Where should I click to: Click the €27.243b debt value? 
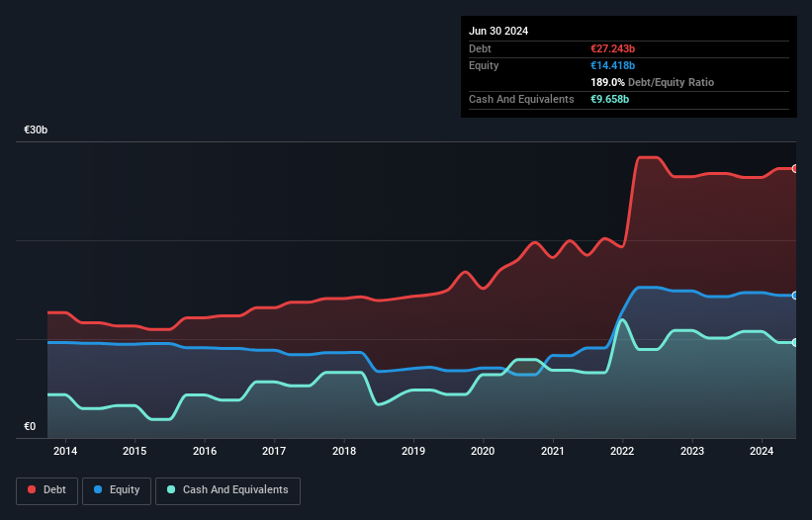(612, 48)
